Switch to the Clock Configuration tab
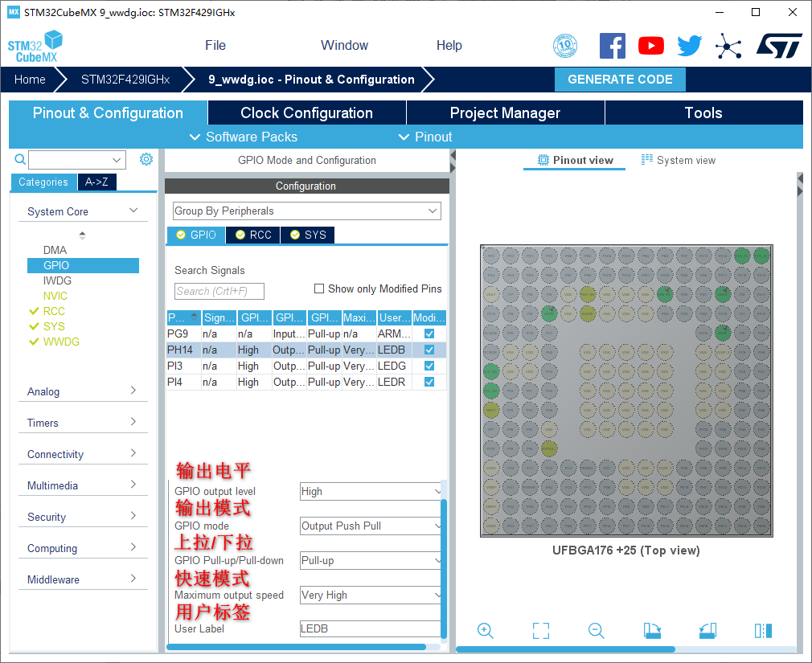This screenshot has width=812, height=663. pyautogui.click(x=306, y=113)
